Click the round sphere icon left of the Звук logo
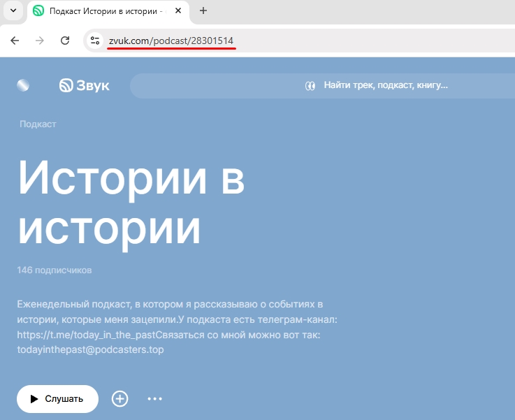The height and width of the screenshot is (420, 515). (24, 85)
